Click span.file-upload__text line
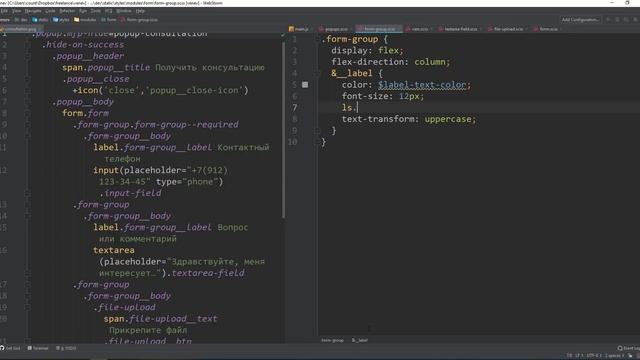640x360 pixels. tap(160, 319)
